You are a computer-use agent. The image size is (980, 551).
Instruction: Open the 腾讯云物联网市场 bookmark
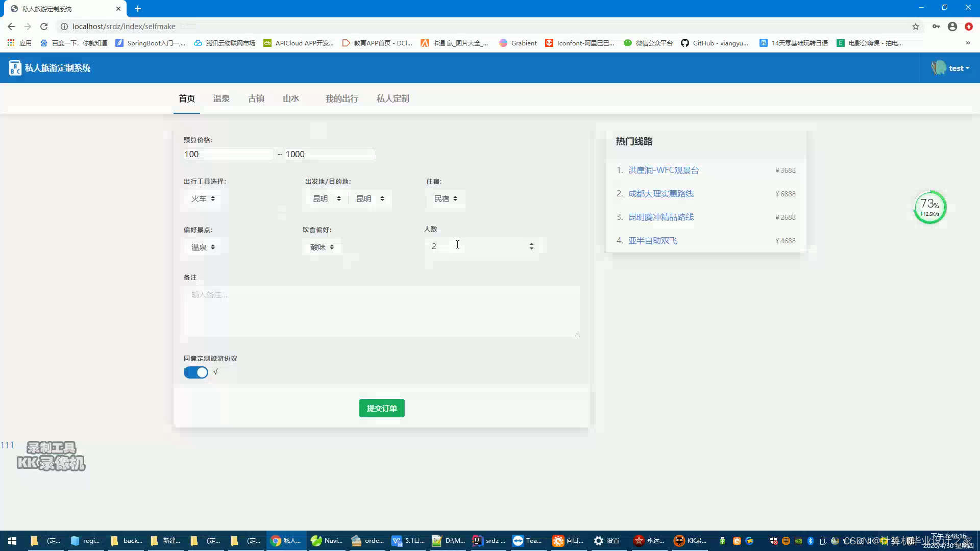coord(225,43)
